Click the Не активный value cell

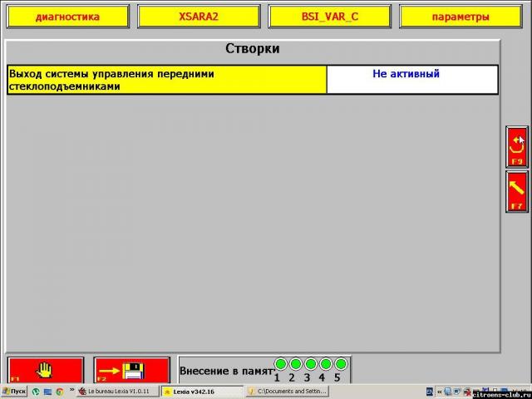(412, 80)
